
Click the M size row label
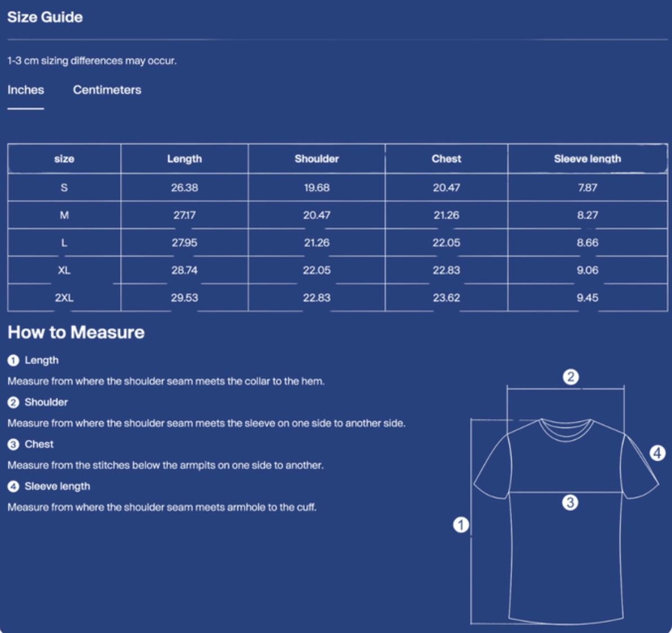(x=64, y=215)
